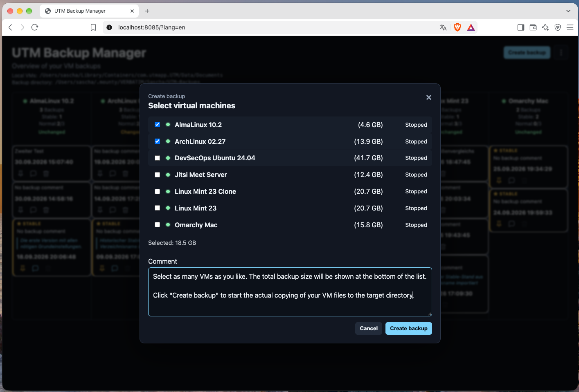Click the "(41.7 GB)" size value
Viewport: 579px width, 392px height.
click(369, 158)
